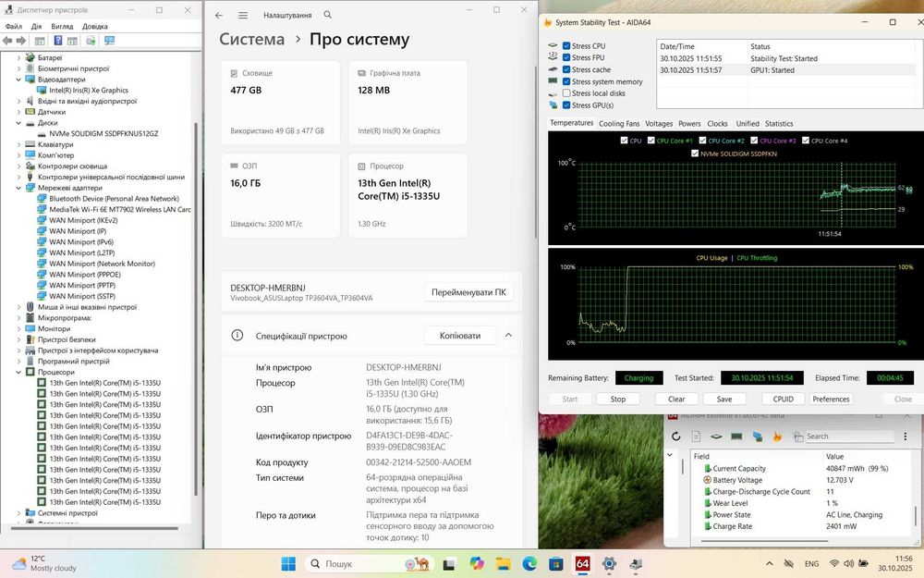This screenshot has width=924, height=578.
Task: Collapse the Мережеві адаптери tree node
Action: [x=18, y=188]
